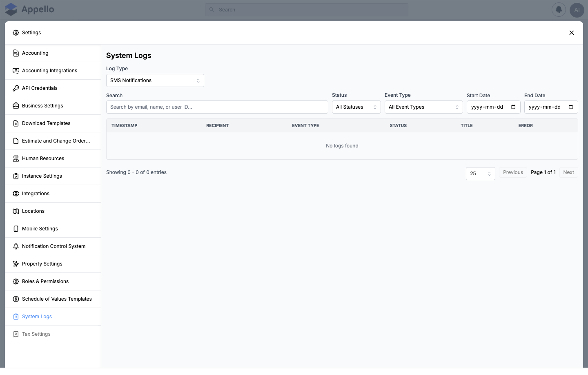Viewport: 588px width, 375px height.
Task: Click the Human Resources people icon
Action: tap(16, 158)
